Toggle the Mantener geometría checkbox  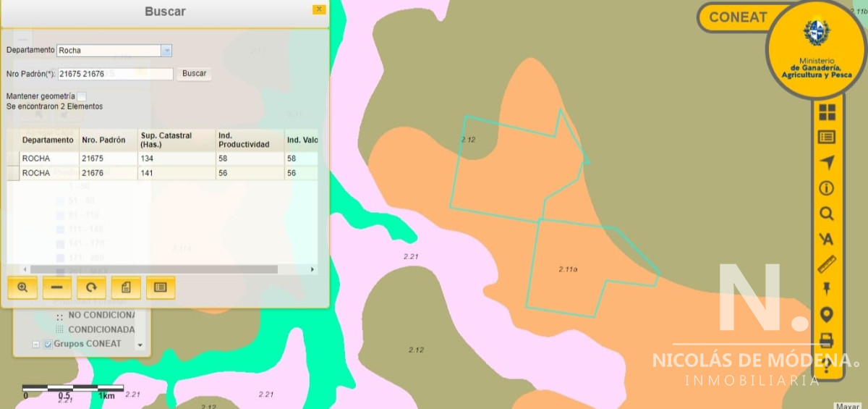coord(82,96)
